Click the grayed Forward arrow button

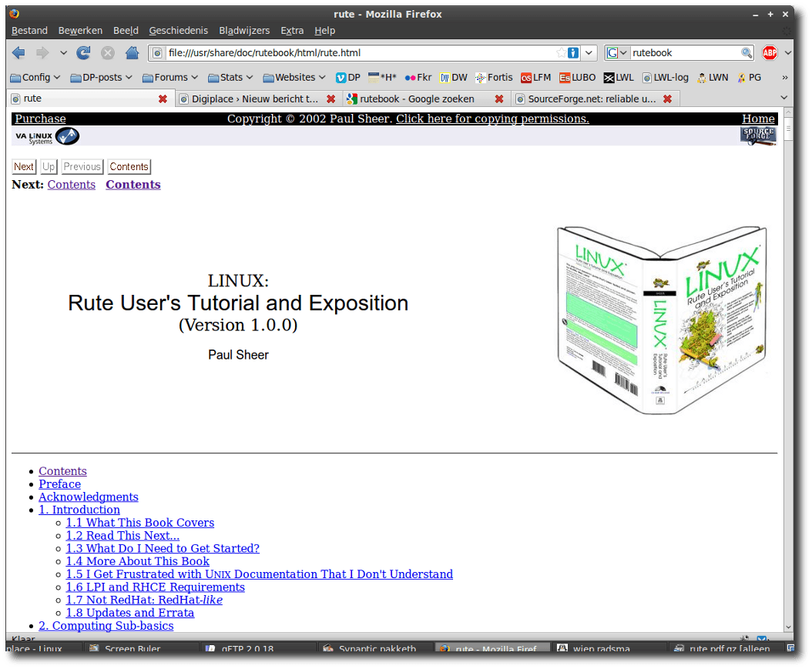[42, 53]
